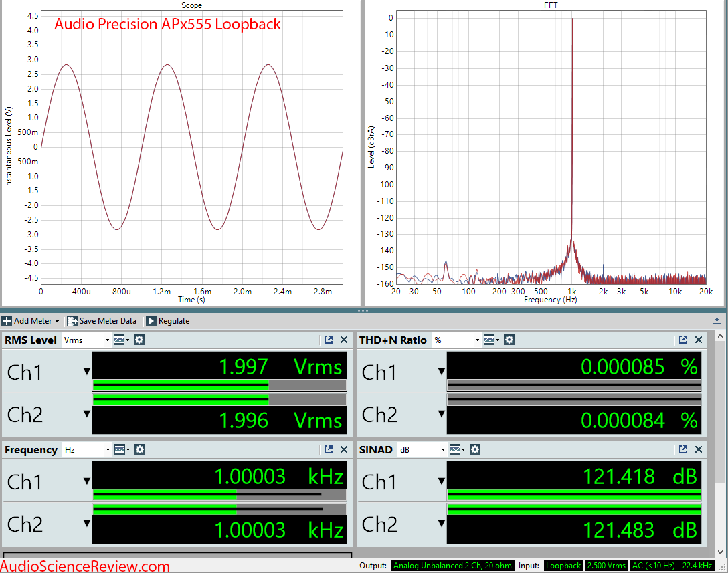The height and width of the screenshot is (573, 728).
Task: Click Input setting Loopback
Action: (x=563, y=566)
